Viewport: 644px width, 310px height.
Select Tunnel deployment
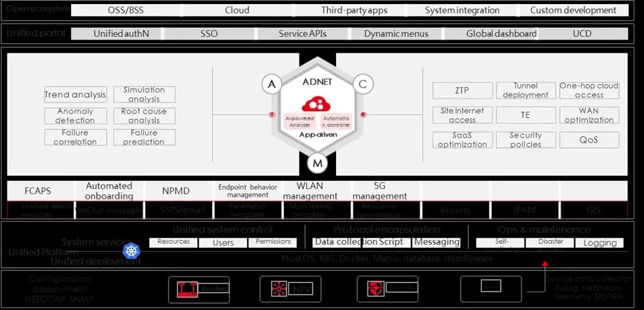(526, 90)
